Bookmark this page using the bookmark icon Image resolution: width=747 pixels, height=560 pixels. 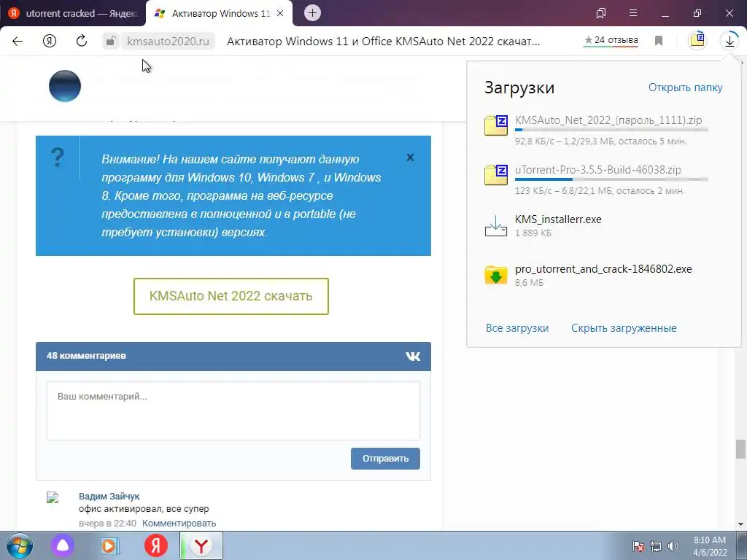point(659,41)
